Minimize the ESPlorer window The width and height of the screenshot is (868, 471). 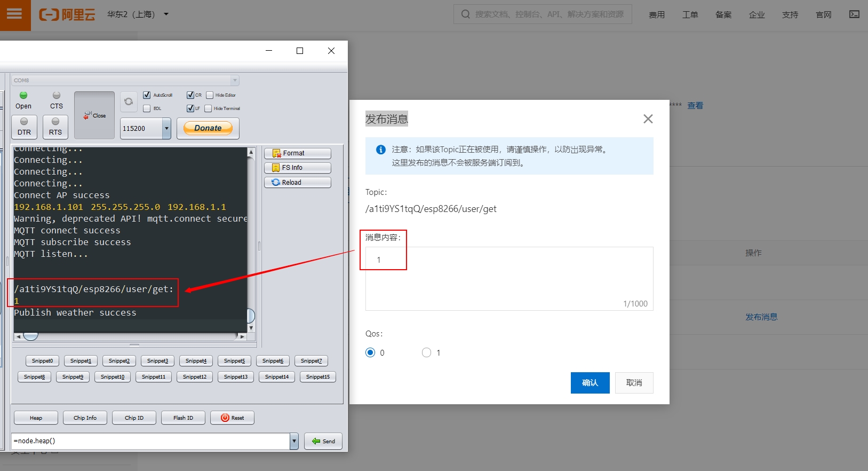click(x=269, y=51)
